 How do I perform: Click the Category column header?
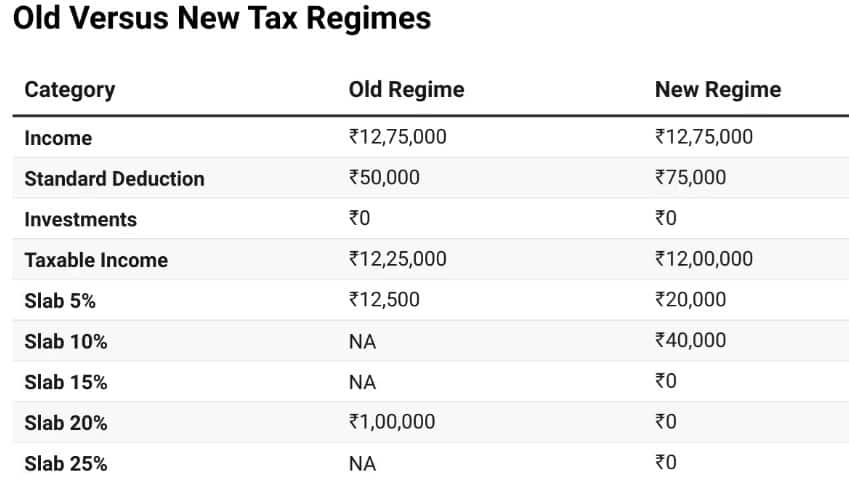(70, 89)
